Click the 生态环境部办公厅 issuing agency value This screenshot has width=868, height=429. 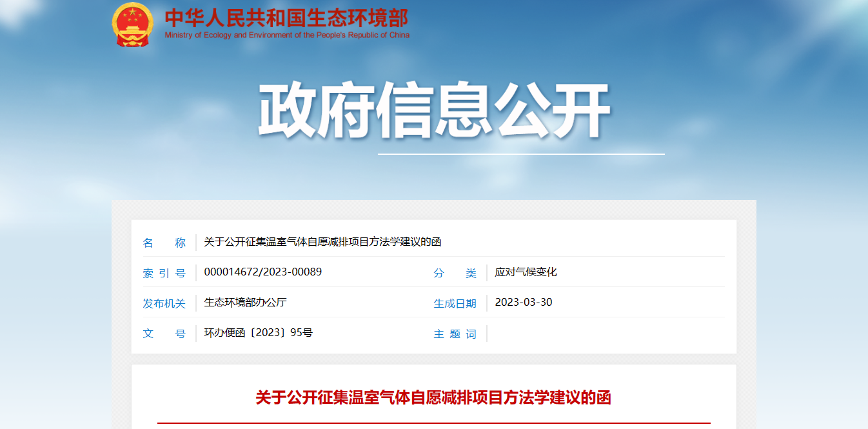245,303
